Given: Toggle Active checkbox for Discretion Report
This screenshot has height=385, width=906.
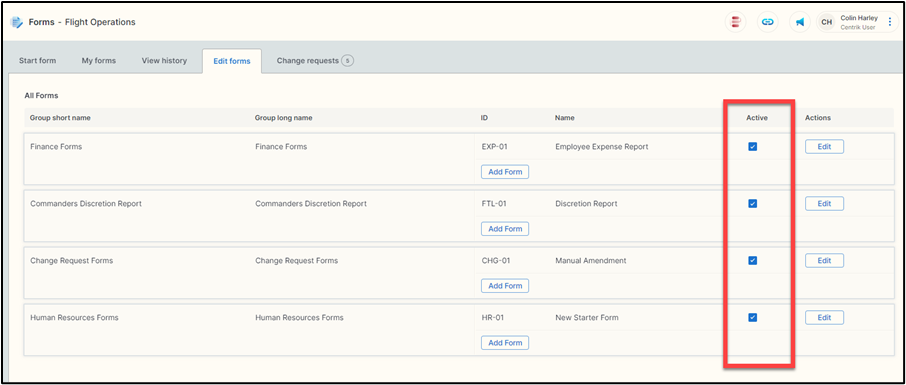Looking at the screenshot, I should point(752,203).
